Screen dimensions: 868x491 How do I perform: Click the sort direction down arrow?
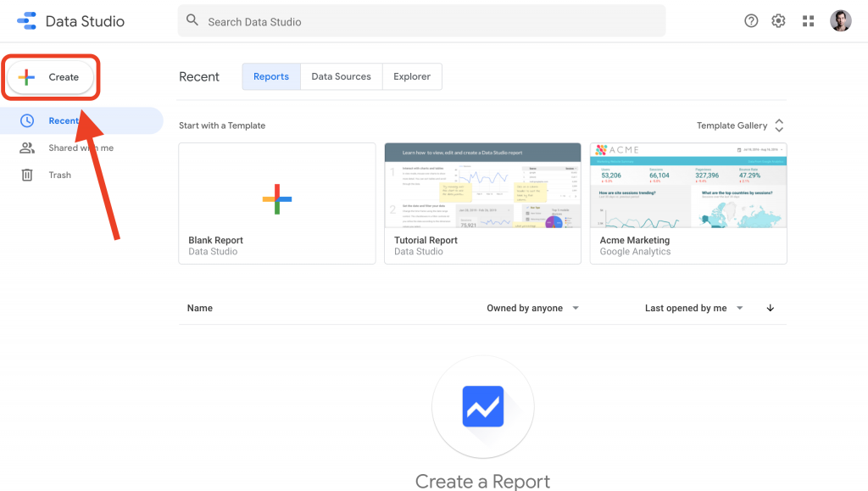click(770, 308)
